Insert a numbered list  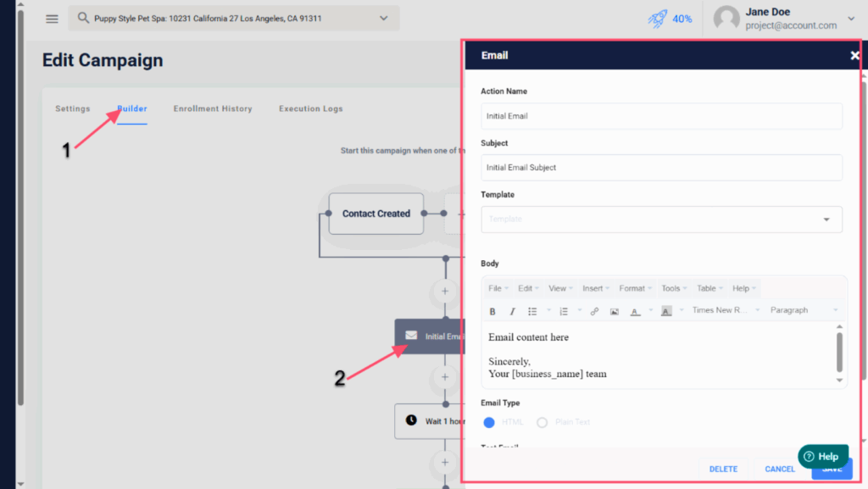(564, 311)
